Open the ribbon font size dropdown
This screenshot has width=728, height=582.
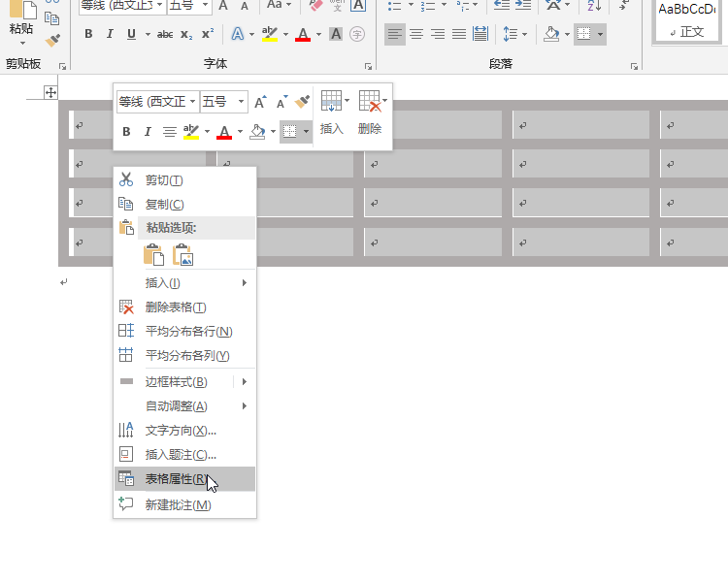point(205,5)
